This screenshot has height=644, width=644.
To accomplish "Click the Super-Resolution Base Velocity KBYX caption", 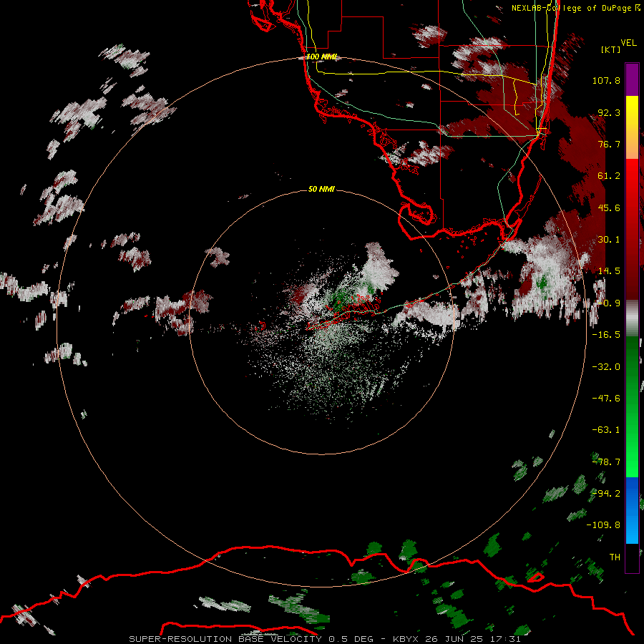I will pos(325,639).
